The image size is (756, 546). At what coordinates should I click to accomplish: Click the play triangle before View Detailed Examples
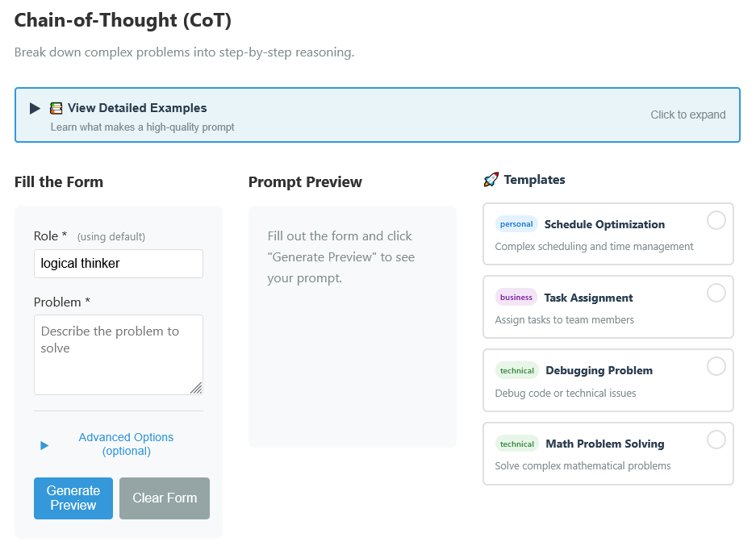coord(35,107)
